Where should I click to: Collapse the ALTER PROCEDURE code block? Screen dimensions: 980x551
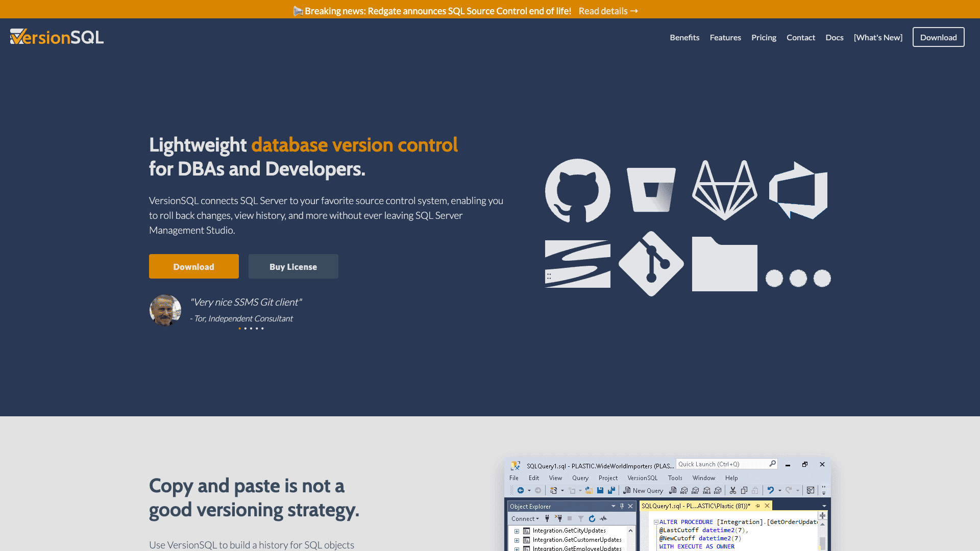(656, 522)
